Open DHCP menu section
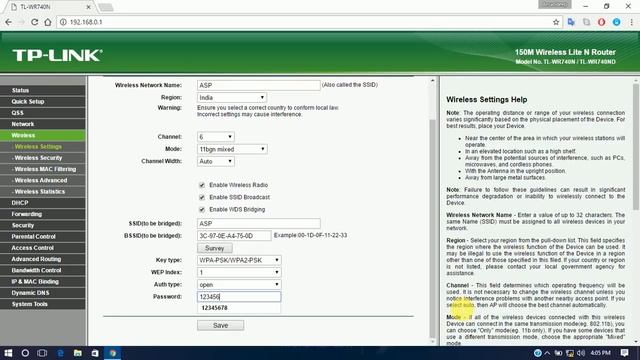Screen dimensions: 640x360 [43, 203]
